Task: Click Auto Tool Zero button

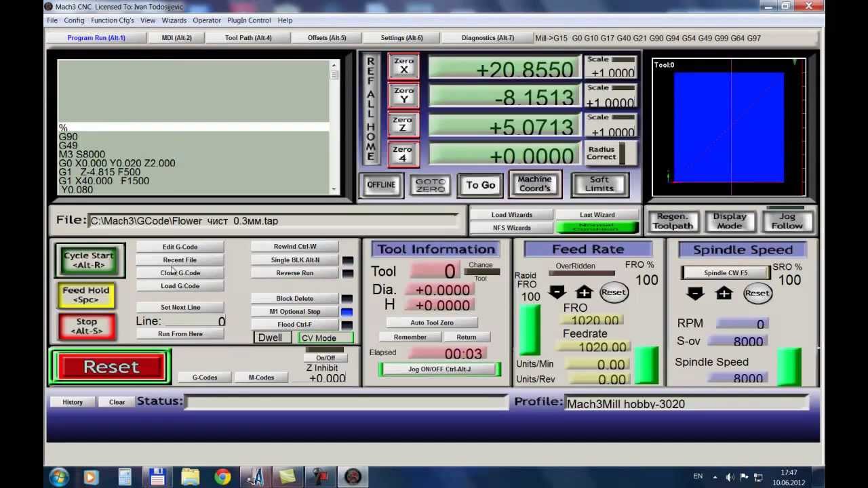Action: 432,323
